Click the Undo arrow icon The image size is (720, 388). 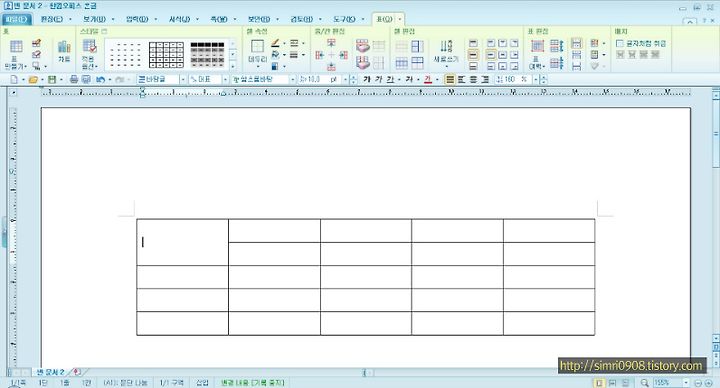[100, 79]
